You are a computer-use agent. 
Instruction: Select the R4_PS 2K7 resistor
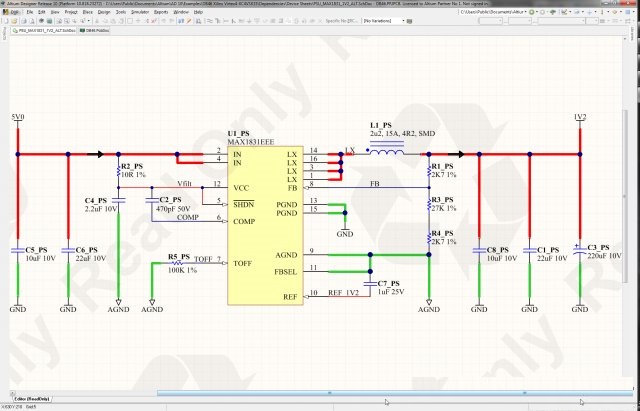[429, 238]
